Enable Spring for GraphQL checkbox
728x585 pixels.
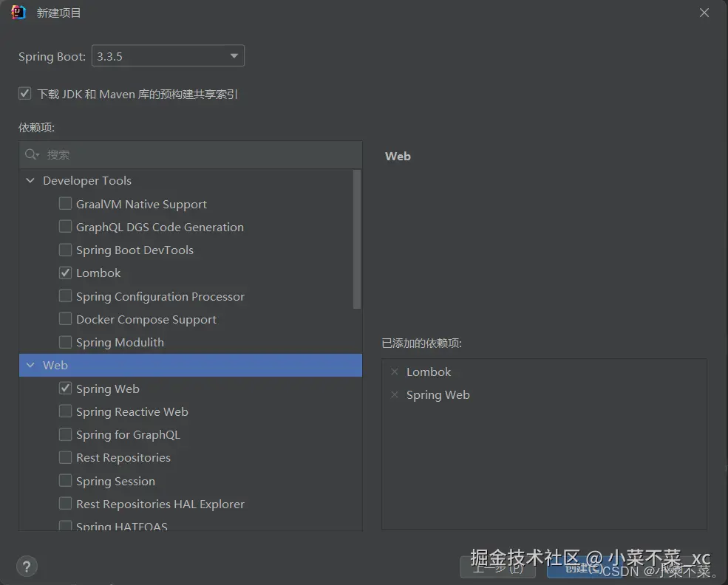[x=65, y=435]
